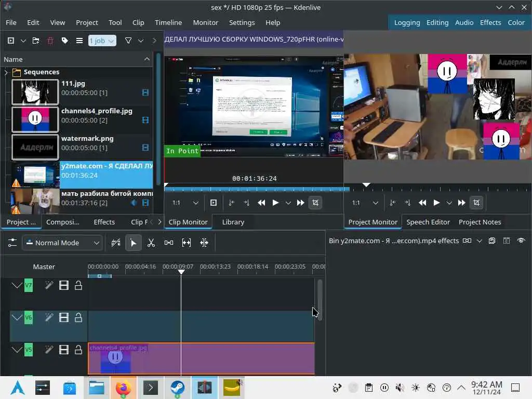
Task: Click the Add Clip or Folder icon
Action: click(x=11, y=41)
